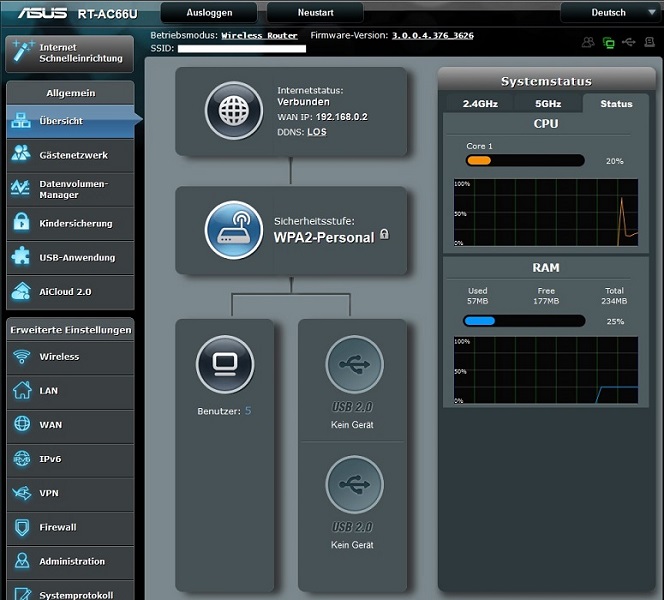This screenshot has height=600, width=664.
Task: Click the DDNS LOS link
Action: pos(317,132)
